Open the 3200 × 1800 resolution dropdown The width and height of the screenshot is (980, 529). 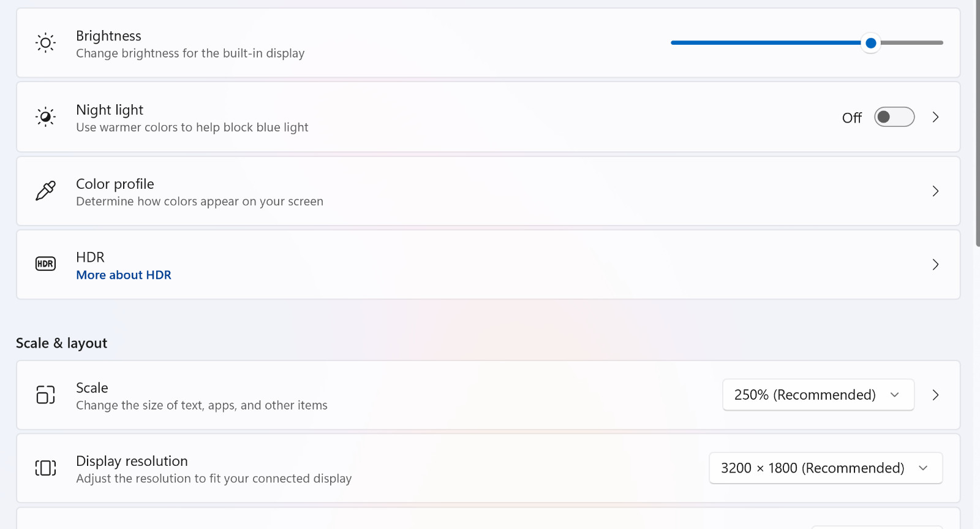[x=826, y=468]
